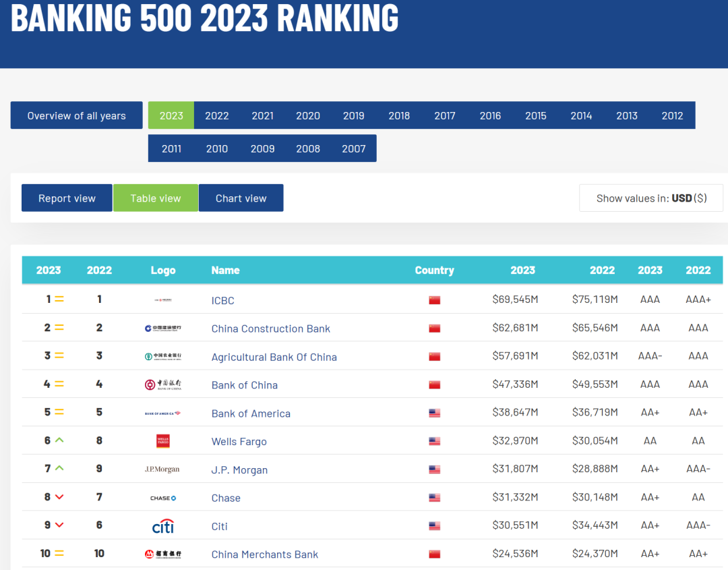
Task: Switch to Chart view
Action: (241, 198)
